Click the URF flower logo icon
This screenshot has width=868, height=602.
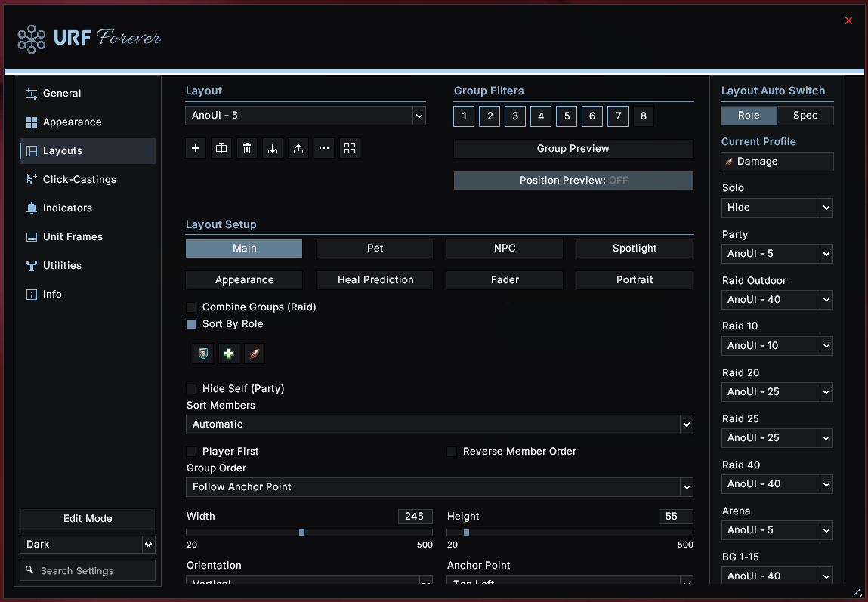point(32,39)
